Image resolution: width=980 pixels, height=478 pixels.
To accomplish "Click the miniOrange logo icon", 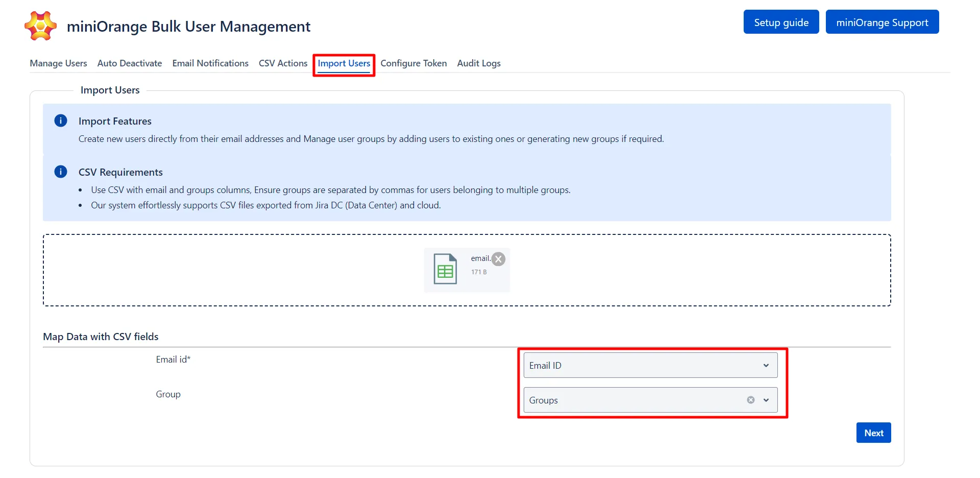I will click(40, 26).
